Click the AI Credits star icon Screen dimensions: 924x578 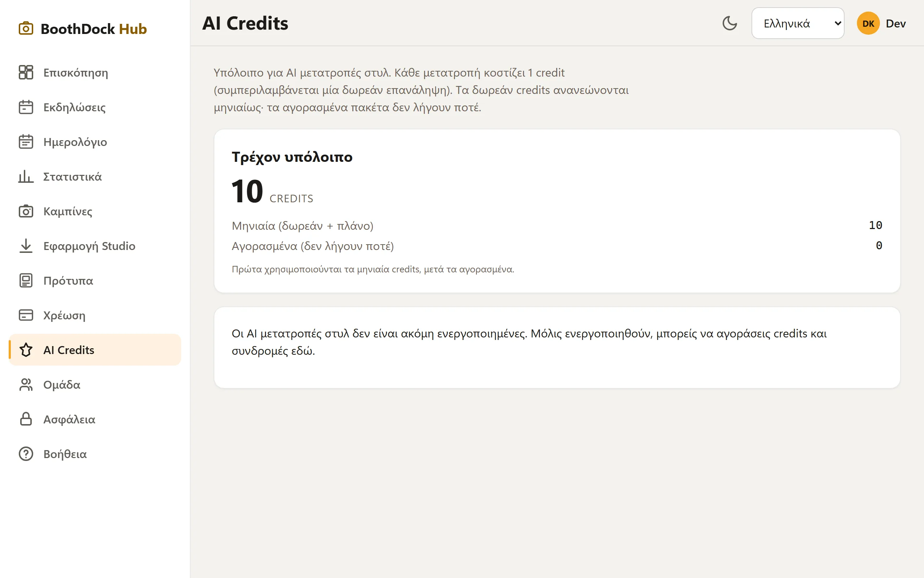pyautogui.click(x=26, y=350)
